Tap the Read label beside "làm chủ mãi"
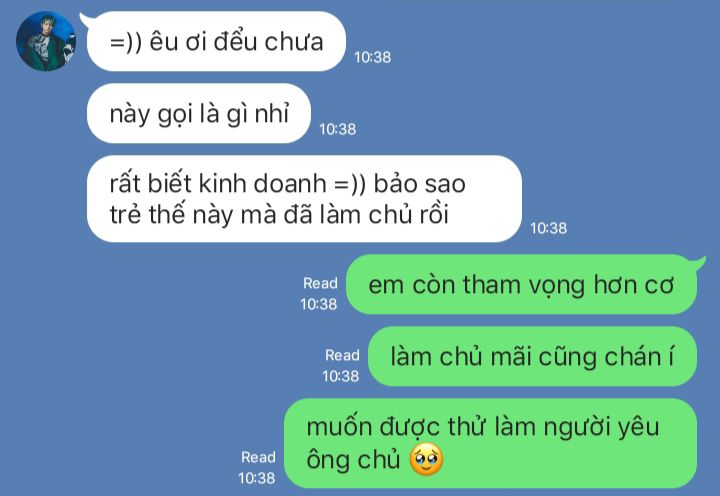720x496 pixels. tap(342, 355)
